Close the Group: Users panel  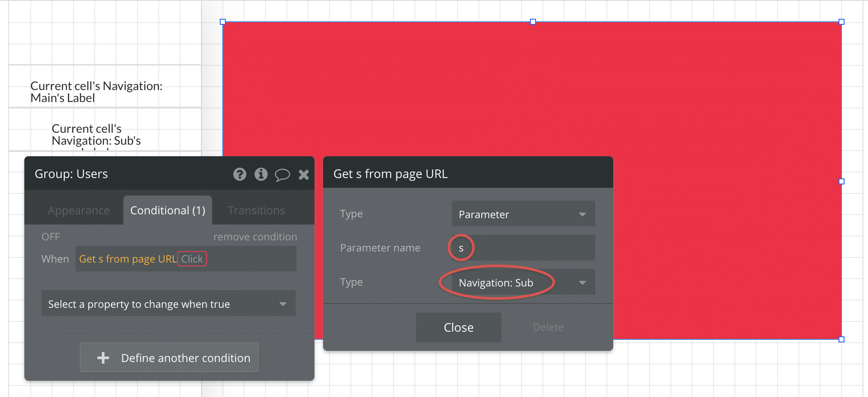pyautogui.click(x=304, y=174)
